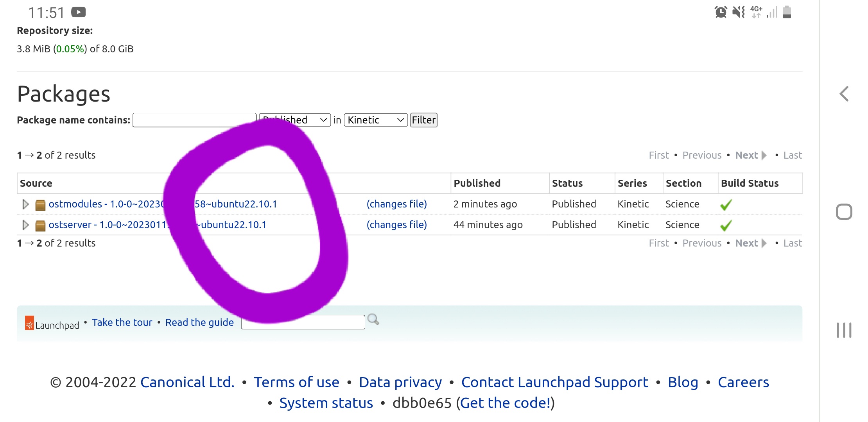Click the ostserver build status green checkmark

[x=726, y=225]
